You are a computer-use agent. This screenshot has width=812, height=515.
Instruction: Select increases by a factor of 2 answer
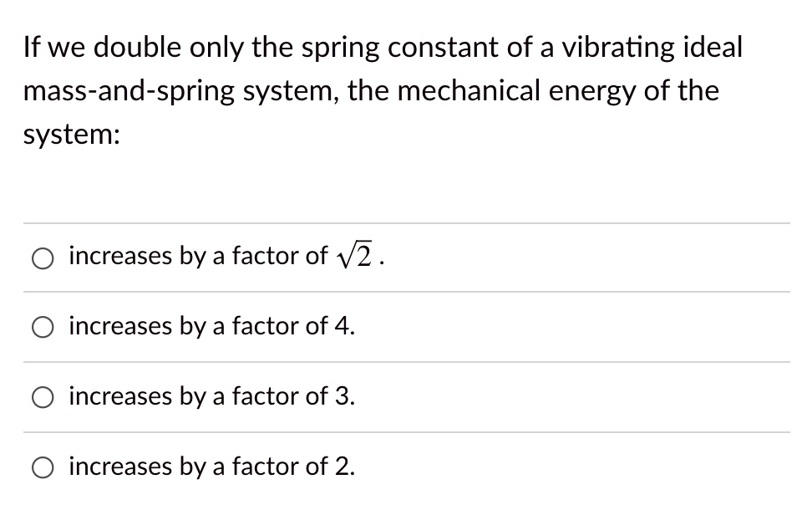tap(42, 468)
